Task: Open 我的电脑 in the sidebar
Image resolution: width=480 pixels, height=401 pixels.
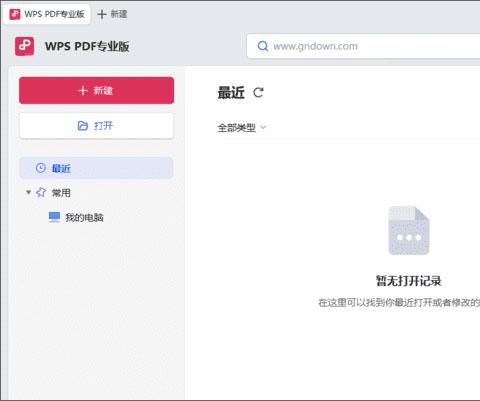Action: [x=76, y=217]
